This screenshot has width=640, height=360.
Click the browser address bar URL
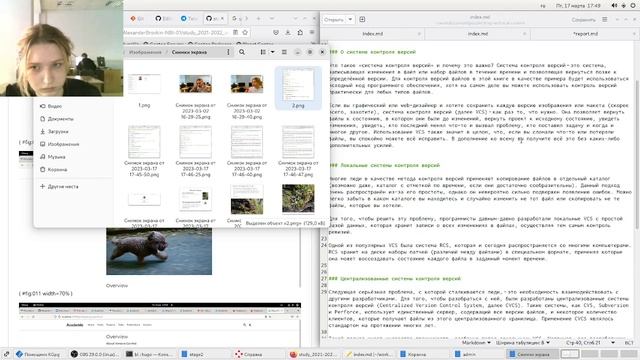click(176, 32)
